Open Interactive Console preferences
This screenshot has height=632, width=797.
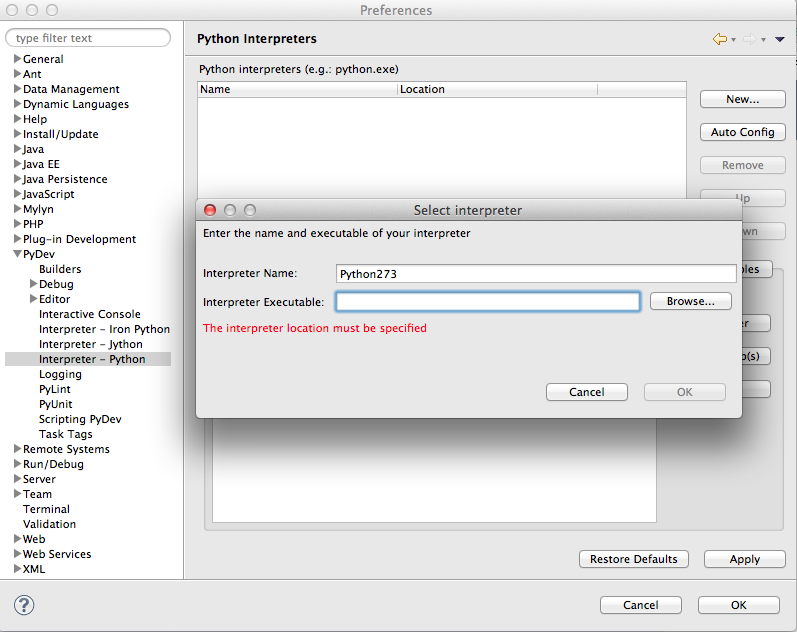[90, 314]
